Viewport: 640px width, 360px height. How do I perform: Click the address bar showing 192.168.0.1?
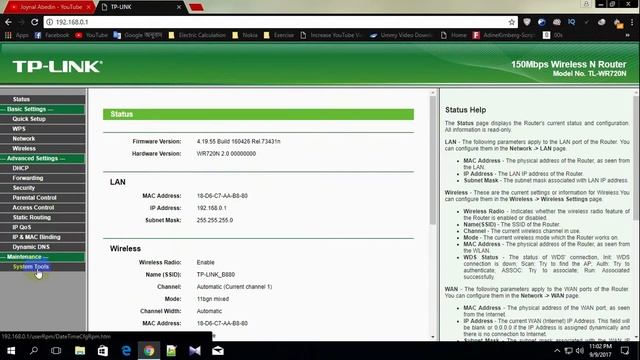(x=280, y=22)
